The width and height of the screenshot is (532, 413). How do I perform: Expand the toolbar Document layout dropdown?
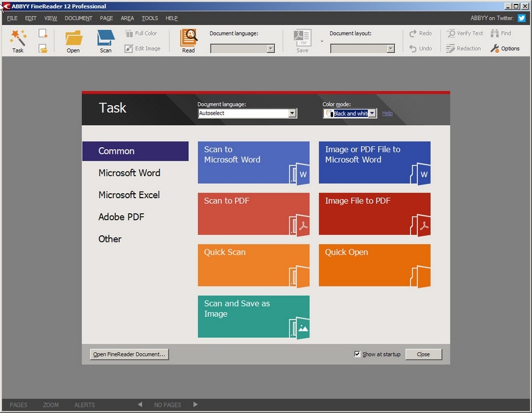tap(391, 49)
